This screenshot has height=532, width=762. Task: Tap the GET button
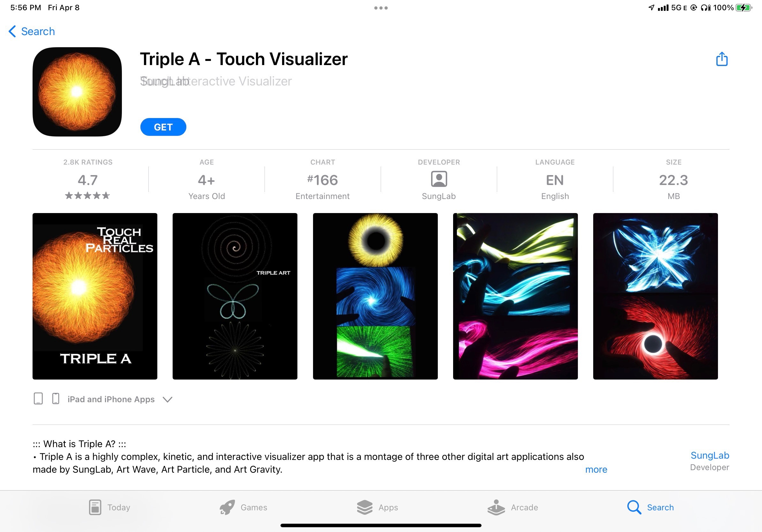[x=163, y=127]
